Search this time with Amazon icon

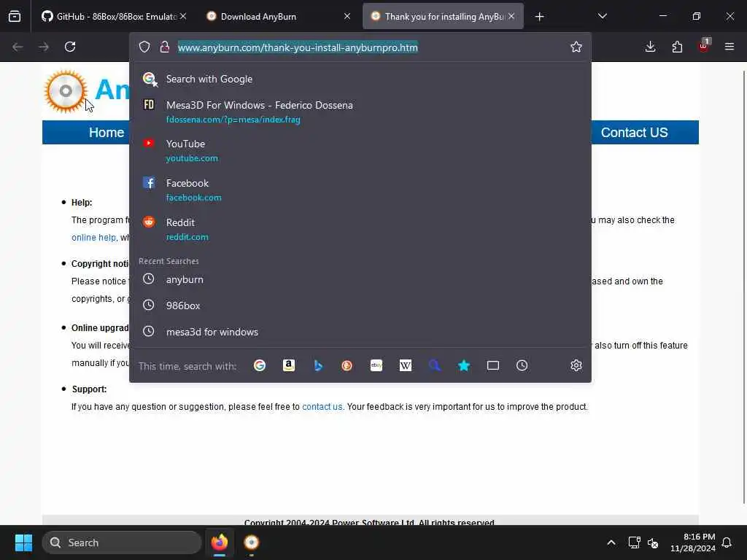(x=289, y=365)
